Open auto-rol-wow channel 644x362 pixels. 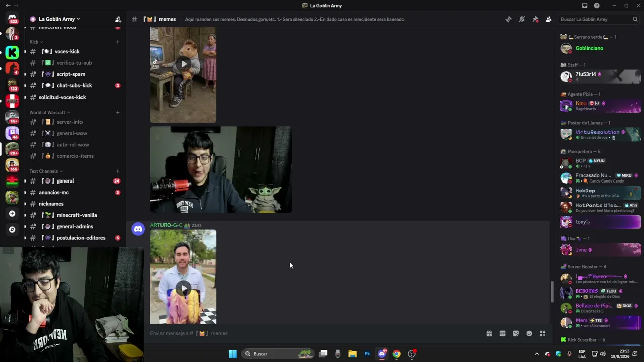click(74, 145)
